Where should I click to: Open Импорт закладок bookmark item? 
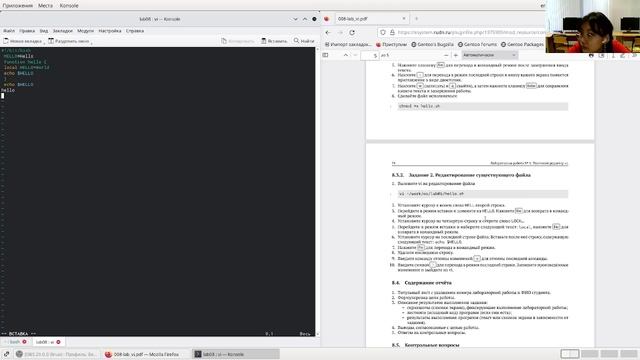[348, 44]
